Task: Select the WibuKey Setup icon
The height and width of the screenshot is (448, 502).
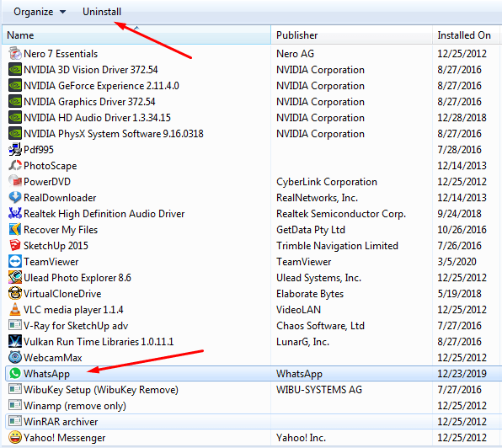Action: 15,389
